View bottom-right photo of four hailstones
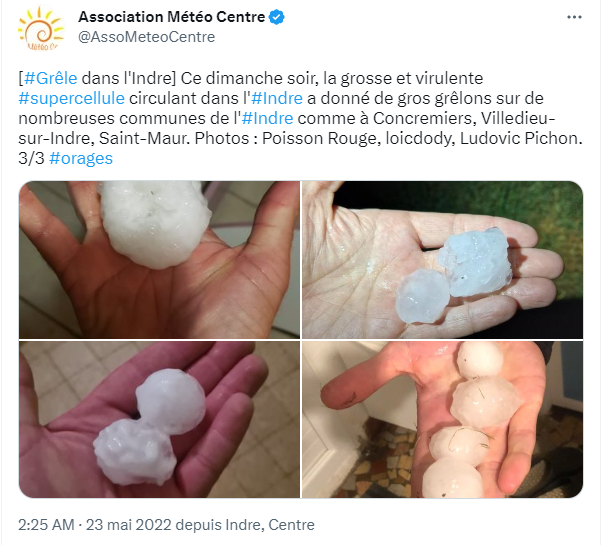601x545 pixels. 442,419
